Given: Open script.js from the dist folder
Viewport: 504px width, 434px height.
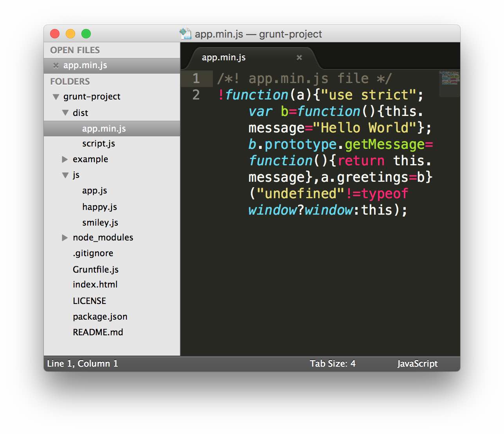Looking at the screenshot, I should [99, 144].
